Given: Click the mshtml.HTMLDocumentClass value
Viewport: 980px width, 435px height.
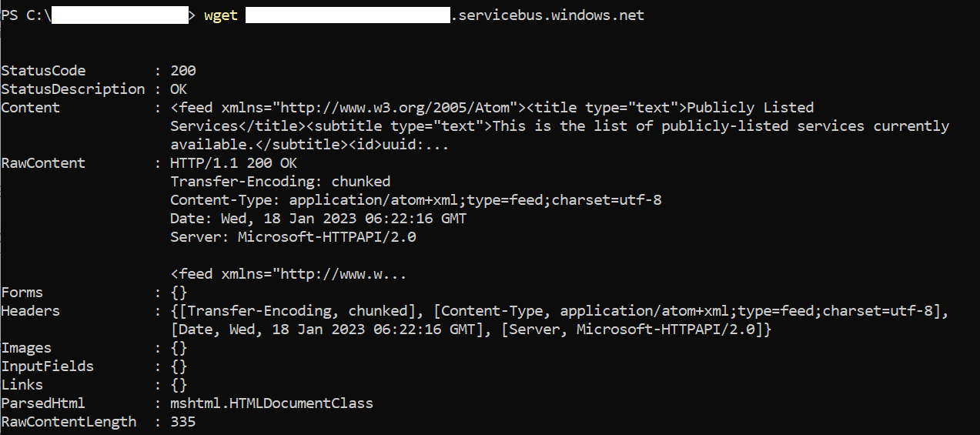Looking at the screenshot, I should (x=271, y=403).
